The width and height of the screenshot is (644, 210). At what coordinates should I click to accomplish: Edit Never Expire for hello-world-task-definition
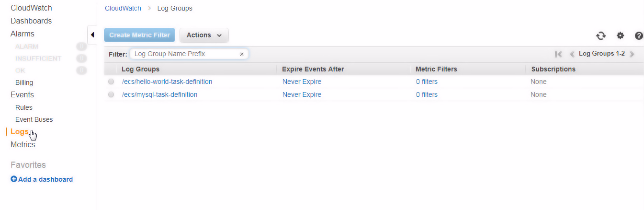(x=302, y=82)
